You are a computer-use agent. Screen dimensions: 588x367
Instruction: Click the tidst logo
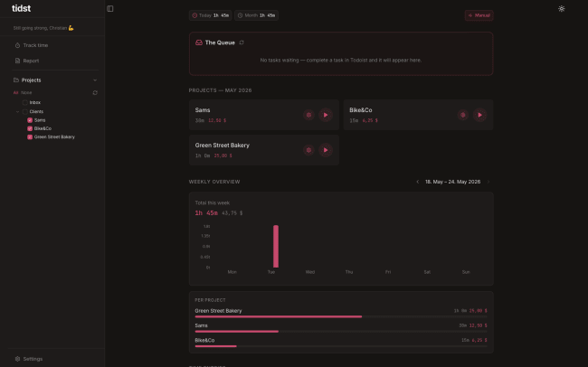[x=21, y=8]
